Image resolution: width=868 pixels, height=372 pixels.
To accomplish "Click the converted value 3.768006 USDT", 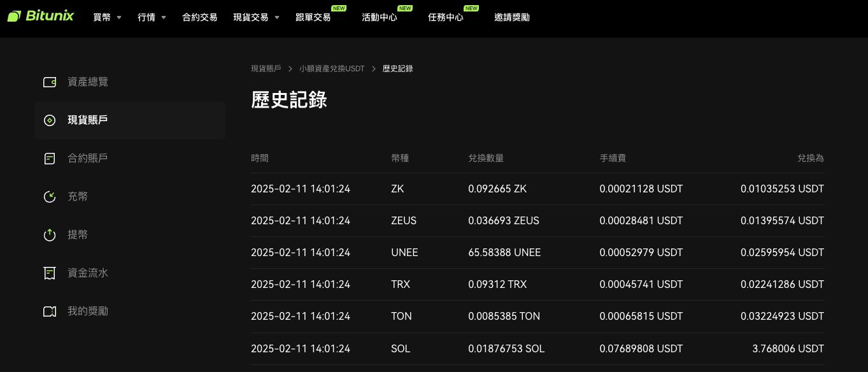I will [788, 349].
